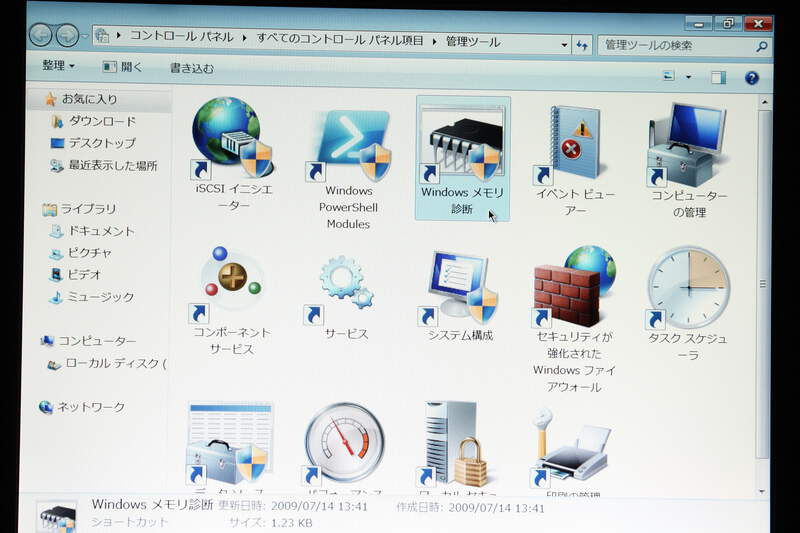The image size is (800, 533).
Task: Click コントロール パネル in the address bar
Action: (x=181, y=36)
